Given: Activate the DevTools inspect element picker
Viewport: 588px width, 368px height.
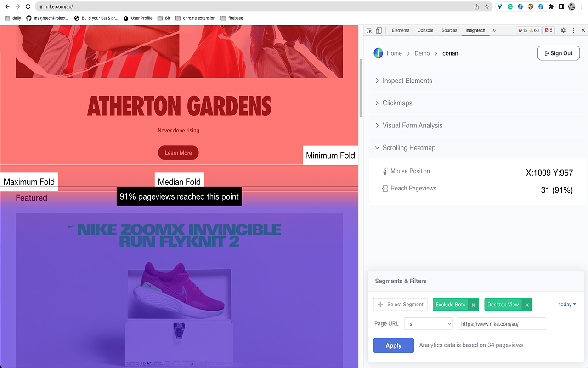Looking at the screenshot, I should 369,30.
